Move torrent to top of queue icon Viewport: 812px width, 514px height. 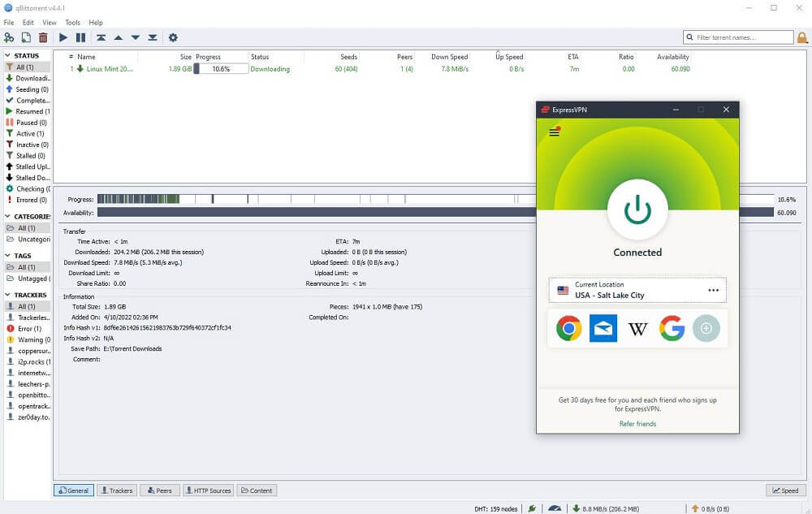(101, 37)
